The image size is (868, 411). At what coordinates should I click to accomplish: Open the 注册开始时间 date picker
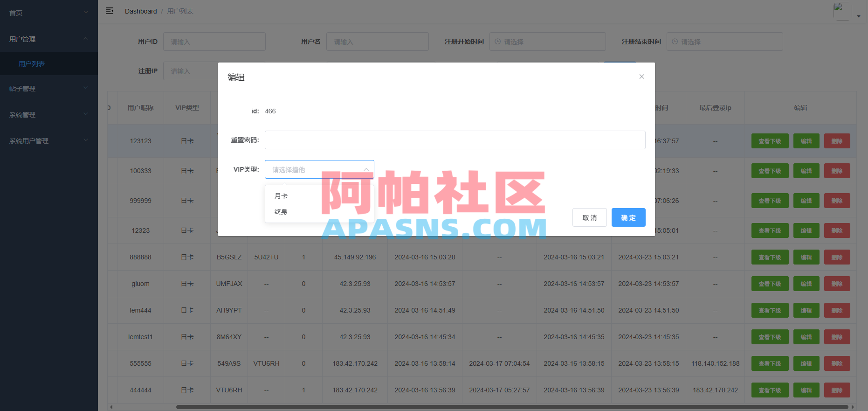548,42
